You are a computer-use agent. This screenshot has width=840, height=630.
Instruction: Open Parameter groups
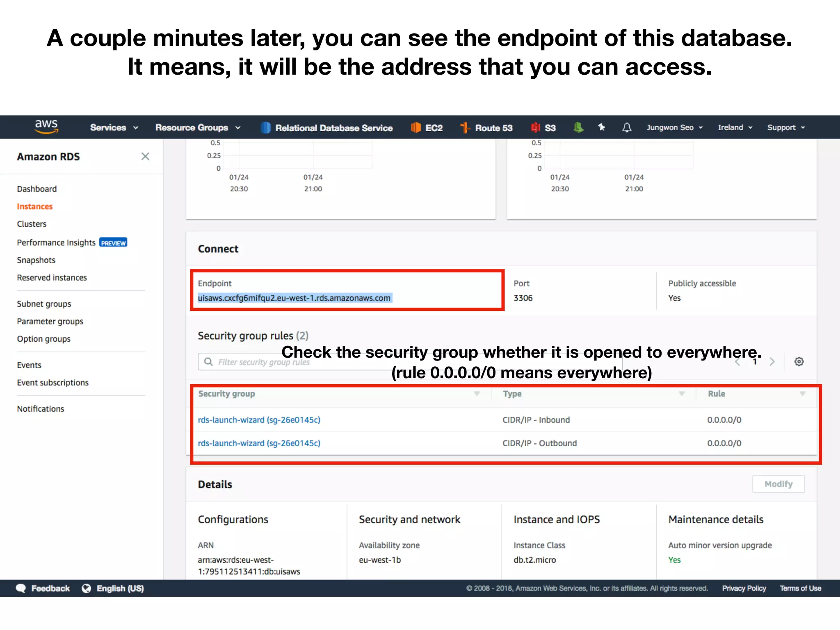(50, 322)
